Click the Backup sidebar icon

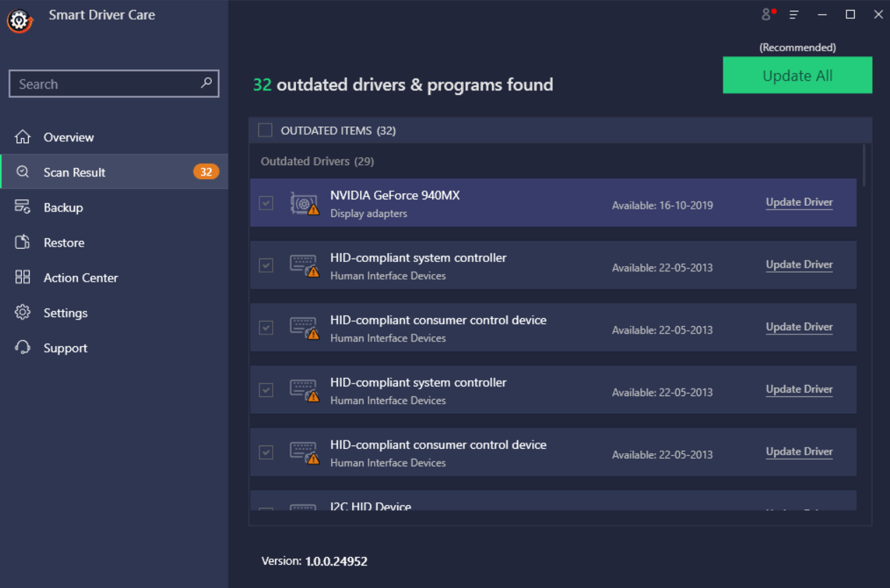tap(22, 207)
